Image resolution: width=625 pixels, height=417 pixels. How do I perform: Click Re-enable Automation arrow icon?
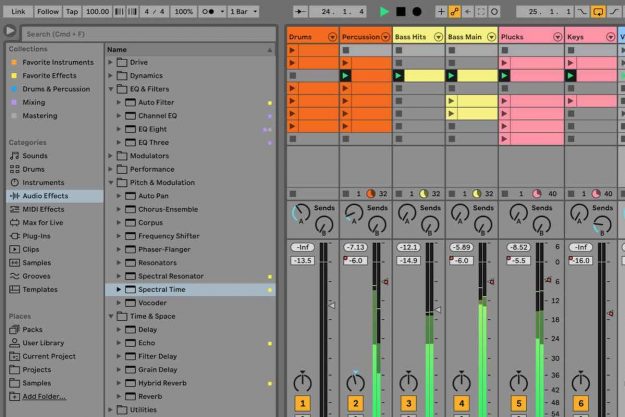coord(468,12)
